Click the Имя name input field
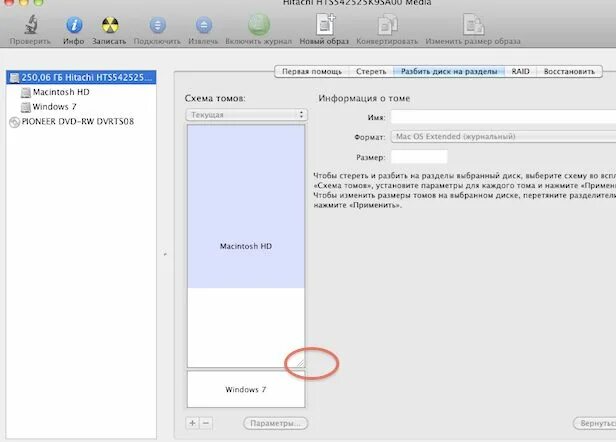Screen dimensions: 616x442 click(x=503, y=117)
